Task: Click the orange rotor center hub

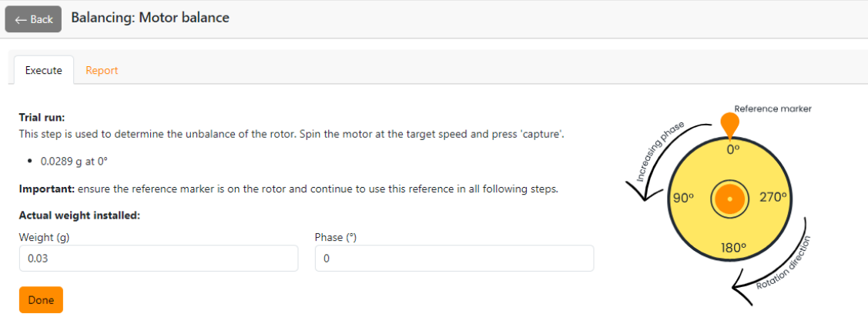Action: coord(728,199)
